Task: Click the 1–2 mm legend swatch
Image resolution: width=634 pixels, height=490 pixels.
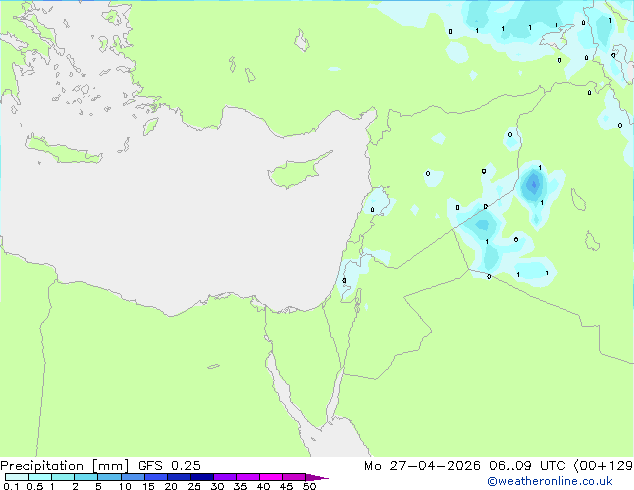Action: pos(63,477)
